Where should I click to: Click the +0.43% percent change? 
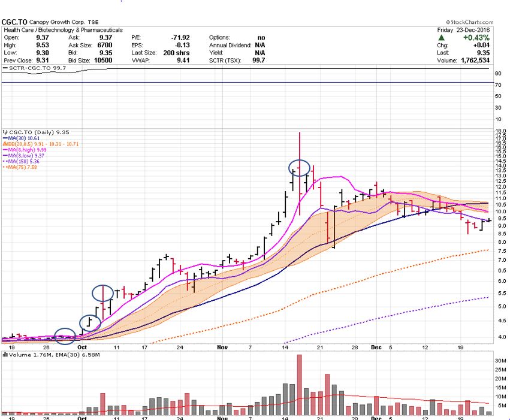pyautogui.click(x=476, y=38)
